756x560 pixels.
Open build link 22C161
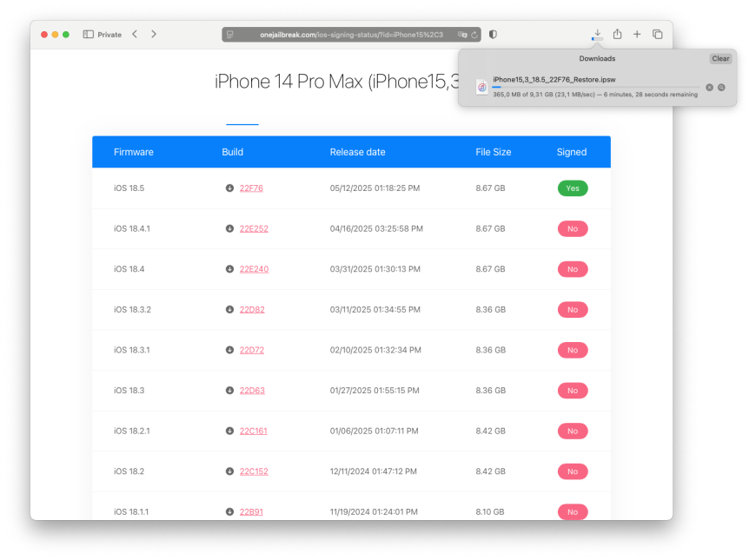point(253,431)
